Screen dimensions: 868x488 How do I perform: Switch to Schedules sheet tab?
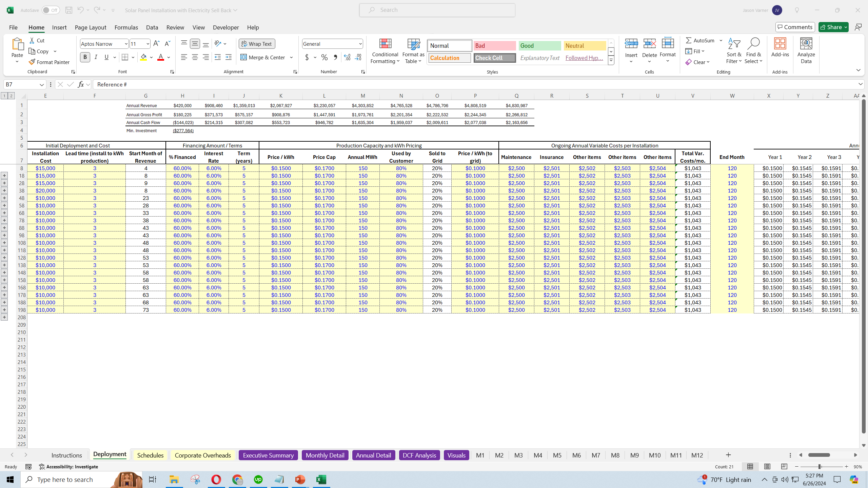(150, 455)
